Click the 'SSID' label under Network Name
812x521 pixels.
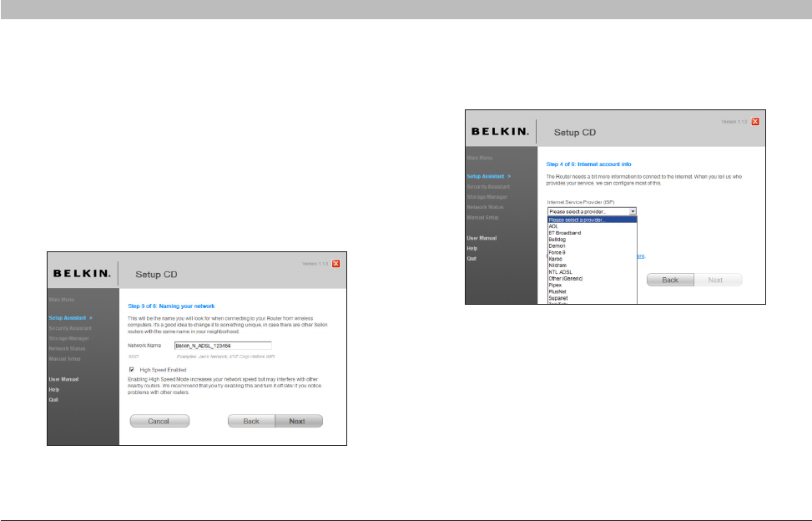pos(133,357)
